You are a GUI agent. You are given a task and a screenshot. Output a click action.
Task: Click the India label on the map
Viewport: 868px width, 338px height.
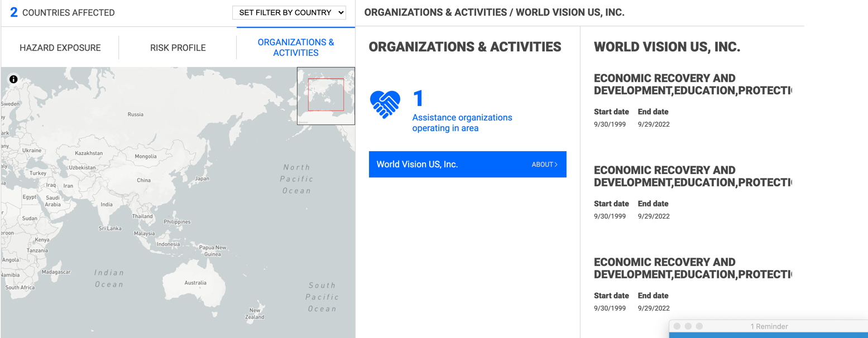point(106,205)
